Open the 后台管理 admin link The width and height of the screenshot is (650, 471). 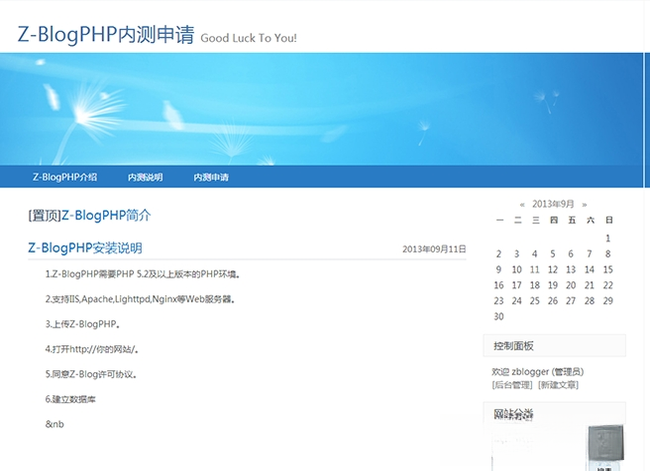tap(512, 385)
